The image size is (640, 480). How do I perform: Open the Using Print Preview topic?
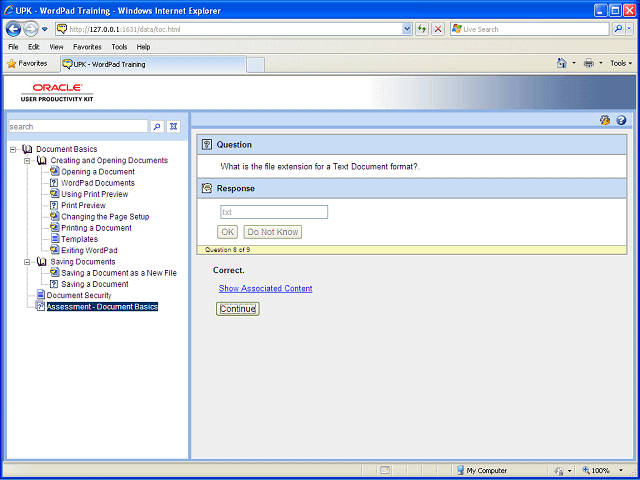tap(95, 194)
